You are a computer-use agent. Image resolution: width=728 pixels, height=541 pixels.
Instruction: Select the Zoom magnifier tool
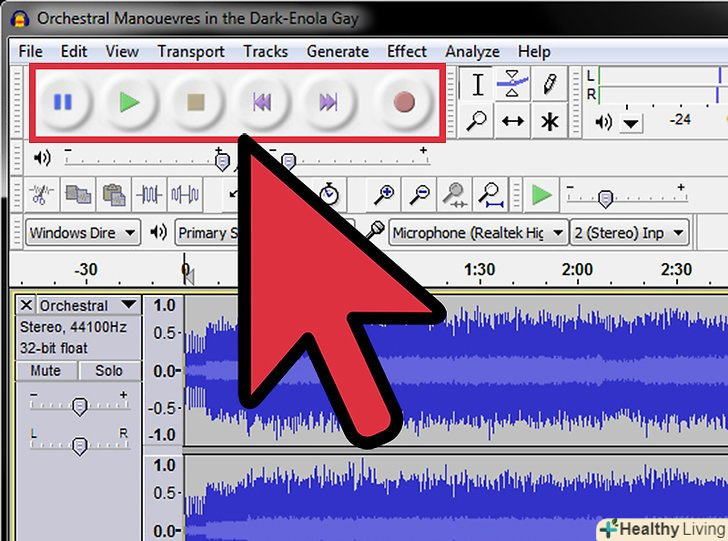pos(476,121)
